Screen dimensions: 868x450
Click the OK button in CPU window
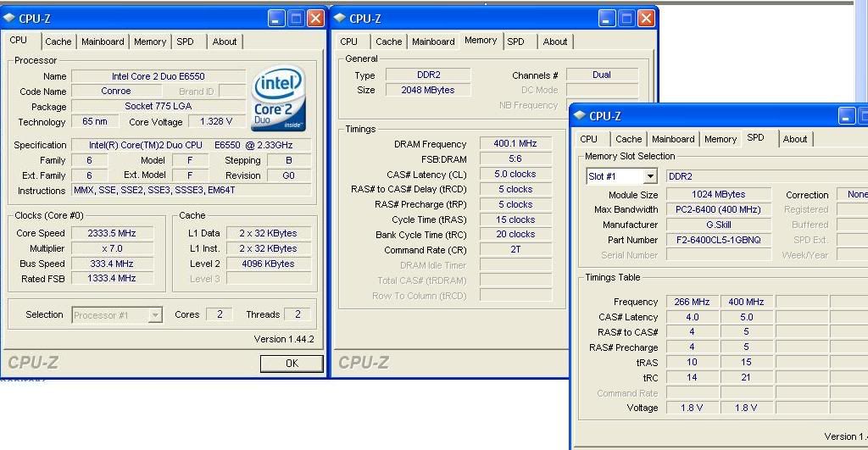[x=292, y=363]
